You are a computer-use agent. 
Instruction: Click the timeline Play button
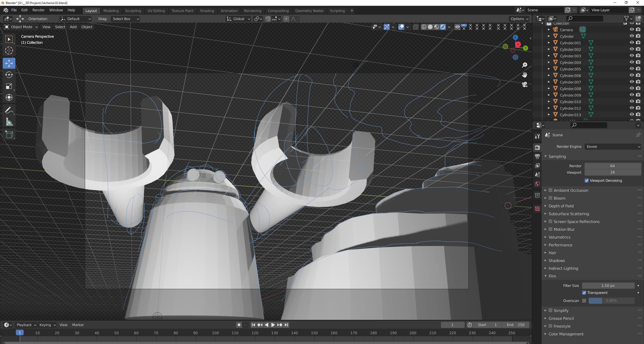click(273, 325)
